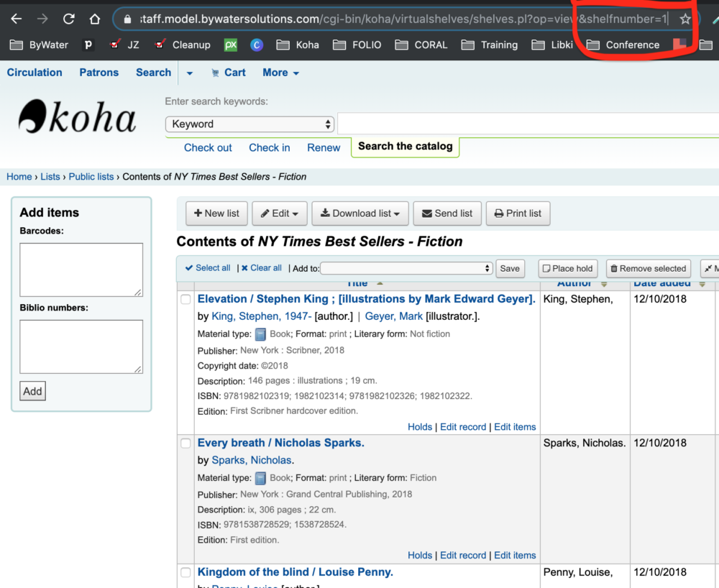The width and height of the screenshot is (719, 588).
Task: Open the red 'p' bookmark icon
Action: pos(88,45)
